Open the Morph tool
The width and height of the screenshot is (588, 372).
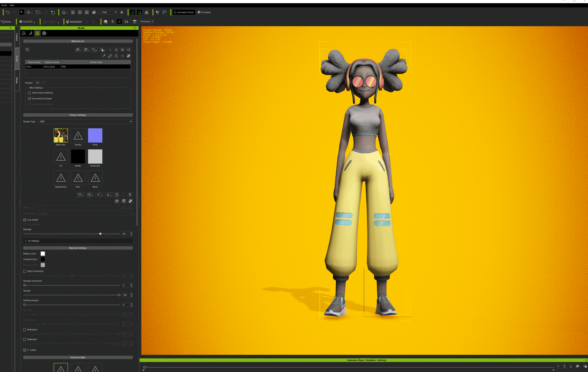[6, 22]
